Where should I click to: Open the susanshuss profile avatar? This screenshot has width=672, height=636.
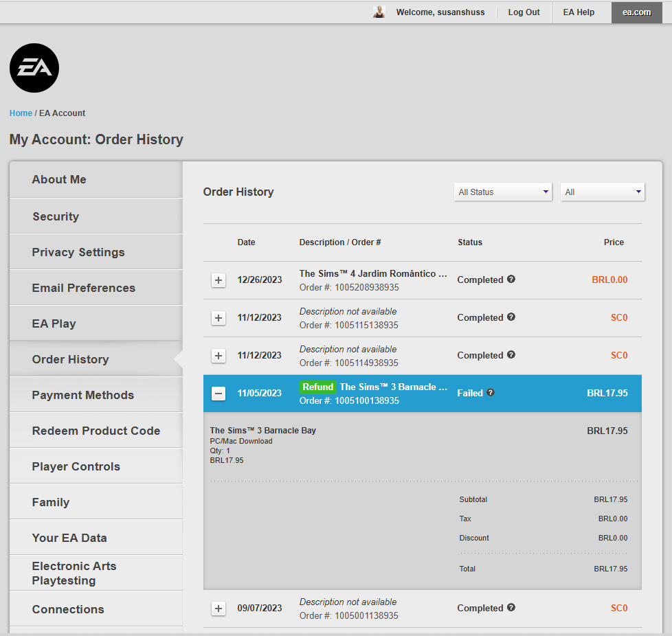coord(379,12)
